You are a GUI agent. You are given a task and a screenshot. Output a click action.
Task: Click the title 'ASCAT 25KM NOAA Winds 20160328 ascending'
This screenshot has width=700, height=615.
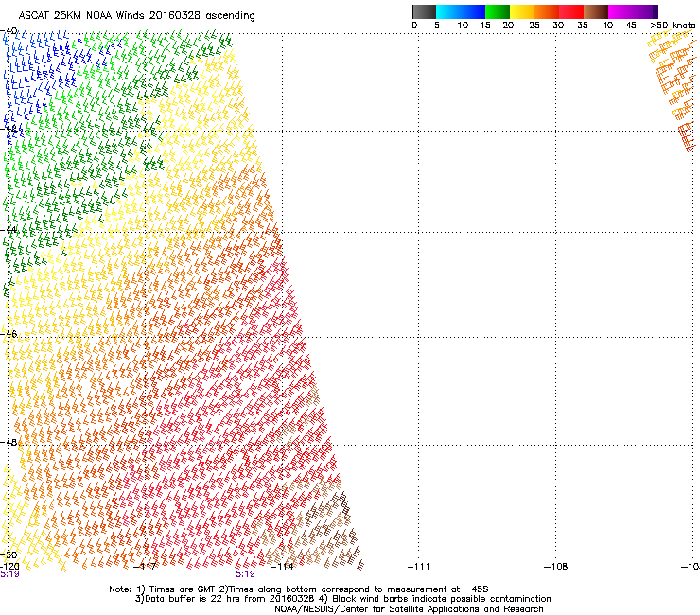[136, 16]
